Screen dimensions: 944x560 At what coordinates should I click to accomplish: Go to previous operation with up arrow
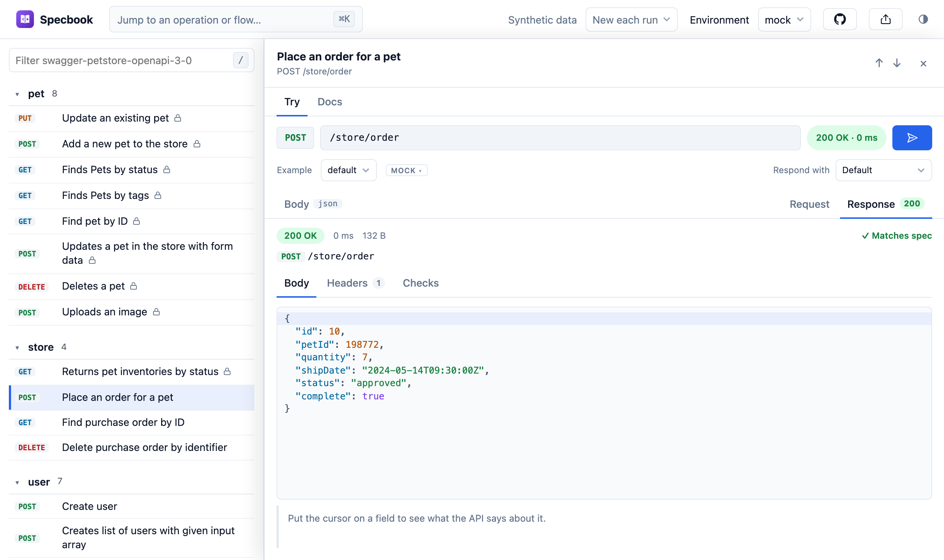(x=879, y=63)
